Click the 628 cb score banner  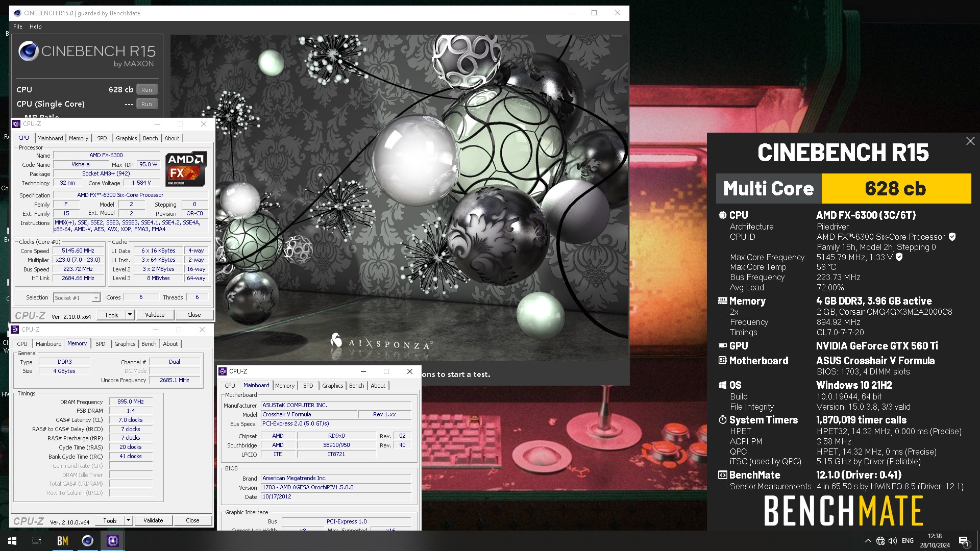(896, 189)
